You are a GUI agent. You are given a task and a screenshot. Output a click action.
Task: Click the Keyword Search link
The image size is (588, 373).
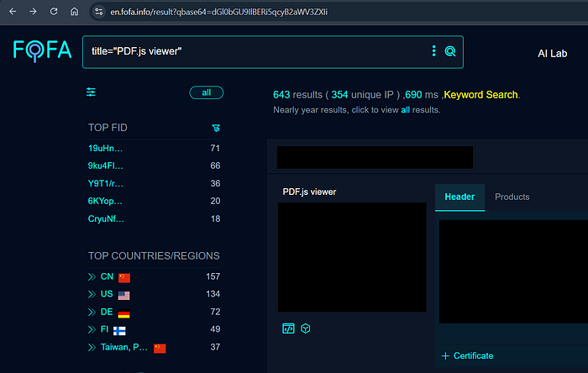pos(480,95)
